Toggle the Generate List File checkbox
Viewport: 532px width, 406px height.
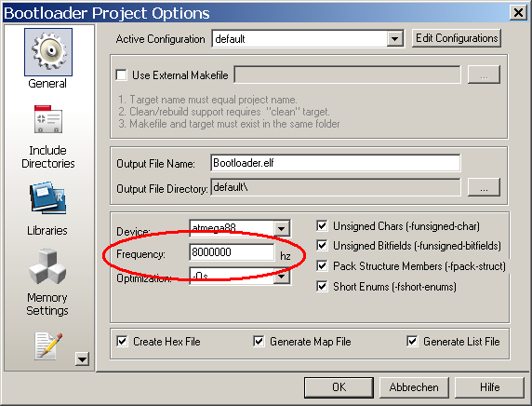click(x=412, y=341)
